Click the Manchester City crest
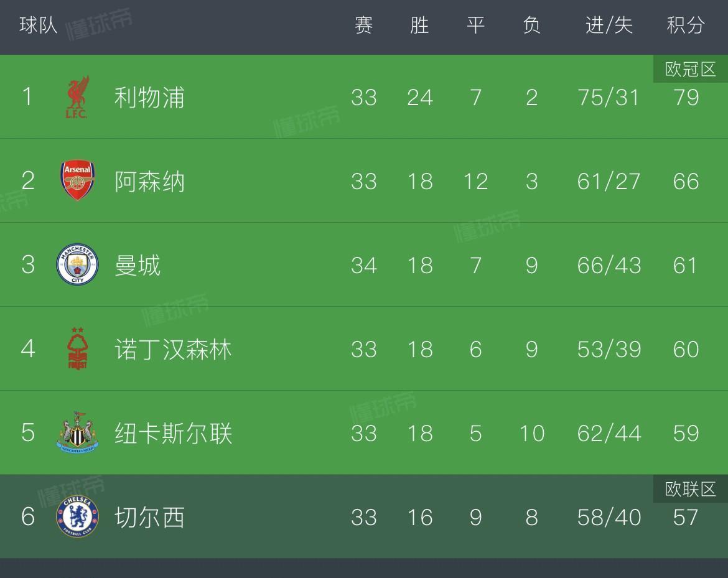The image size is (728, 578). tap(78, 264)
